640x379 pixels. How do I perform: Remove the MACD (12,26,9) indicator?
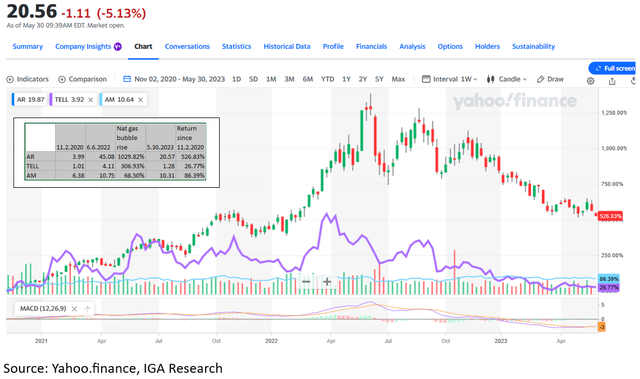click(74, 309)
